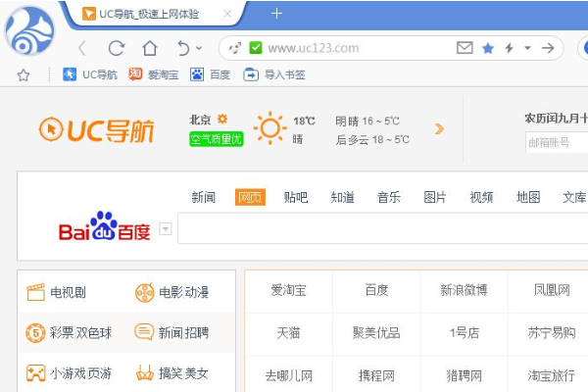Click the lightning speed mode icon
Image resolution: width=588 pixels, height=392 pixels.
pyautogui.click(x=509, y=48)
